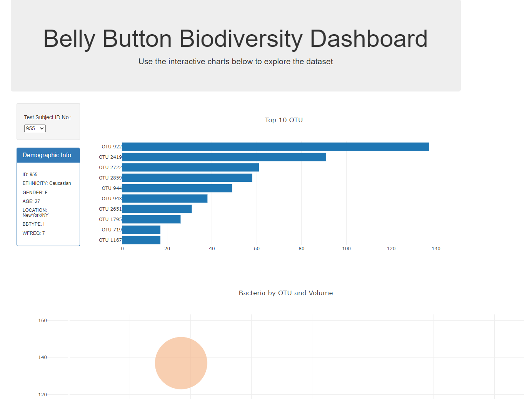Expand the Test Subject ID combo box arrow
This screenshot has width=532, height=399.
click(x=42, y=128)
